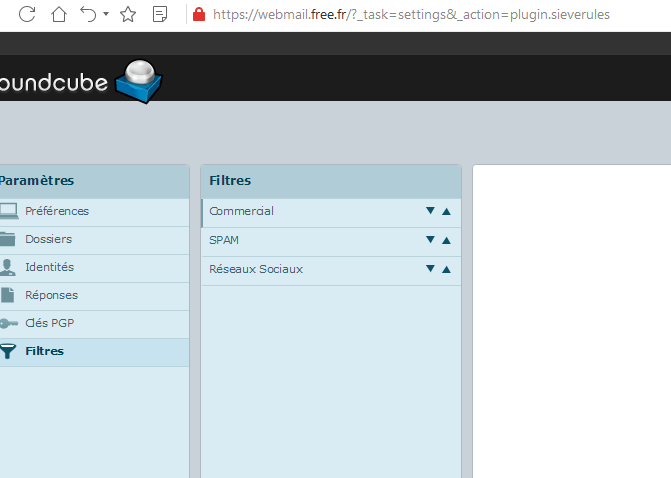
Task: Move SPAM filter down with arrow
Action: coord(430,240)
